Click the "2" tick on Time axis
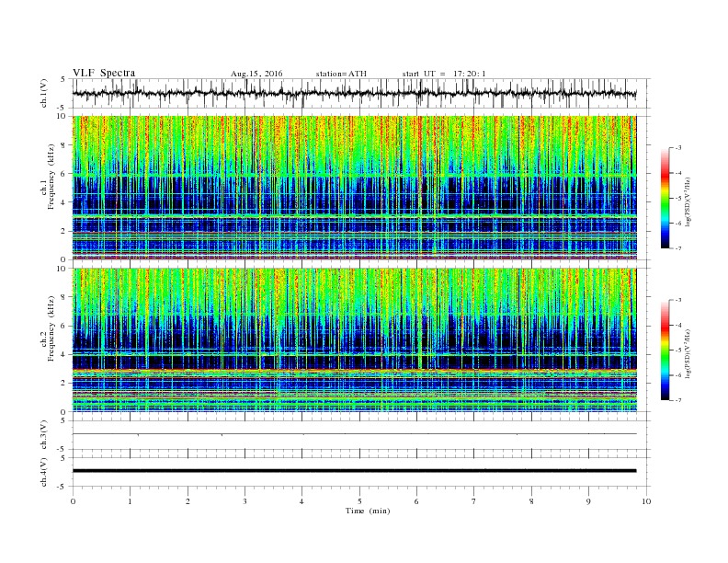The height and width of the screenshot is (563, 728). 188,501
